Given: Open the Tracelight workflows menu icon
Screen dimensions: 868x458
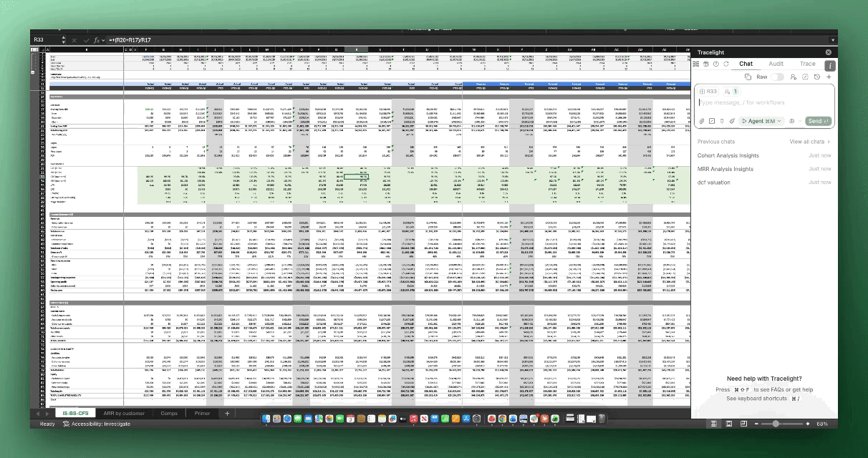Looking at the screenshot, I should pyautogui.click(x=695, y=64).
